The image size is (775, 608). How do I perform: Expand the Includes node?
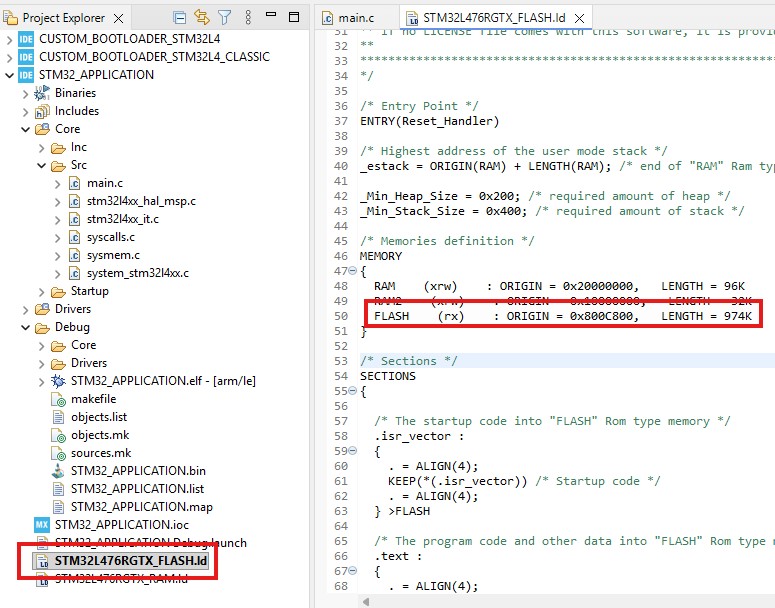26,112
